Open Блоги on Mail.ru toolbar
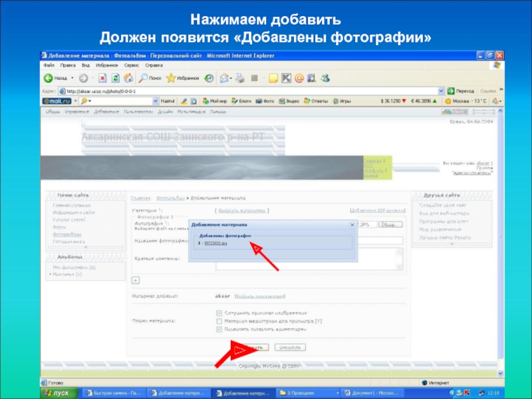 click(241, 101)
